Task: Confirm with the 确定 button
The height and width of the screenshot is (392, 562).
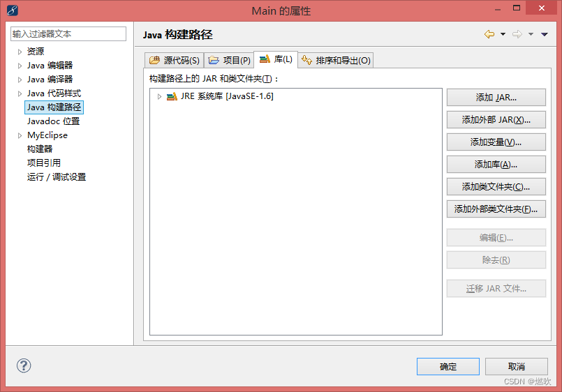Action: 448,367
